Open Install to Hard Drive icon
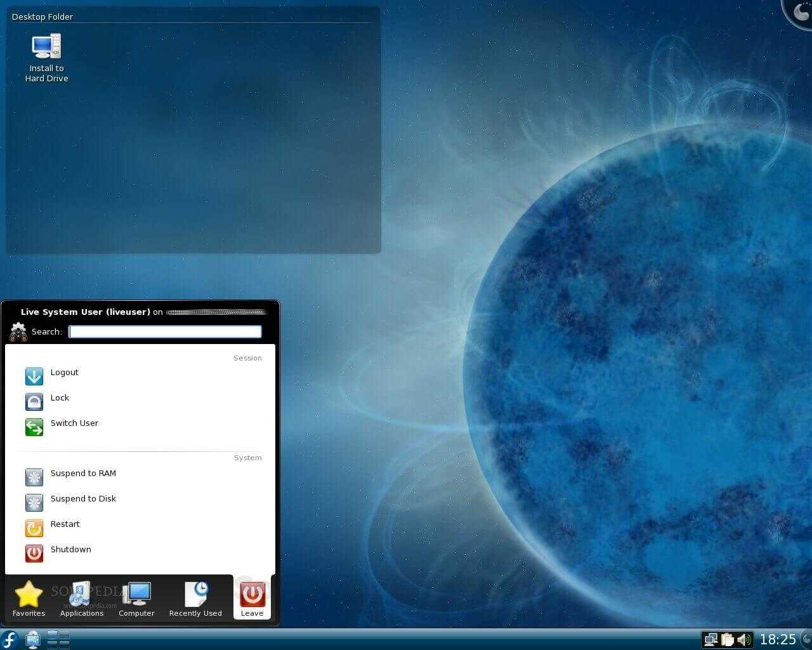The image size is (812, 650). pyautogui.click(x=46, y=58)
